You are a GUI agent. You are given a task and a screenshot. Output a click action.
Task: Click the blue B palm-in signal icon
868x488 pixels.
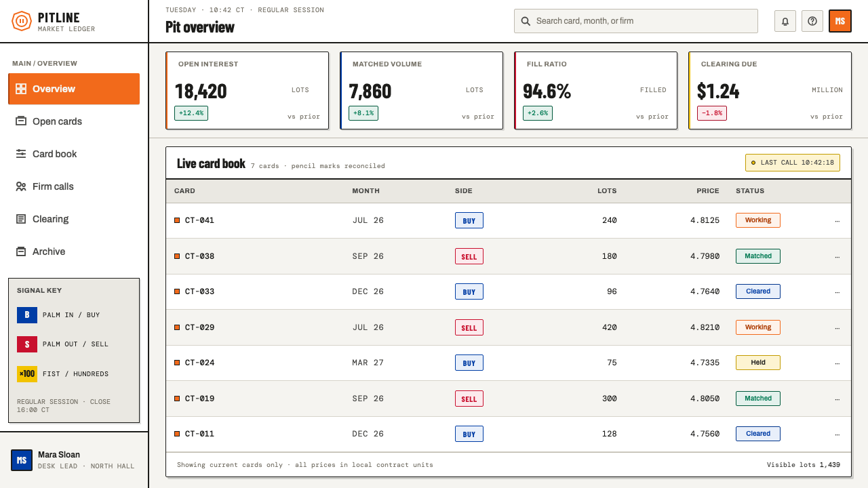[x=27, y=314]
